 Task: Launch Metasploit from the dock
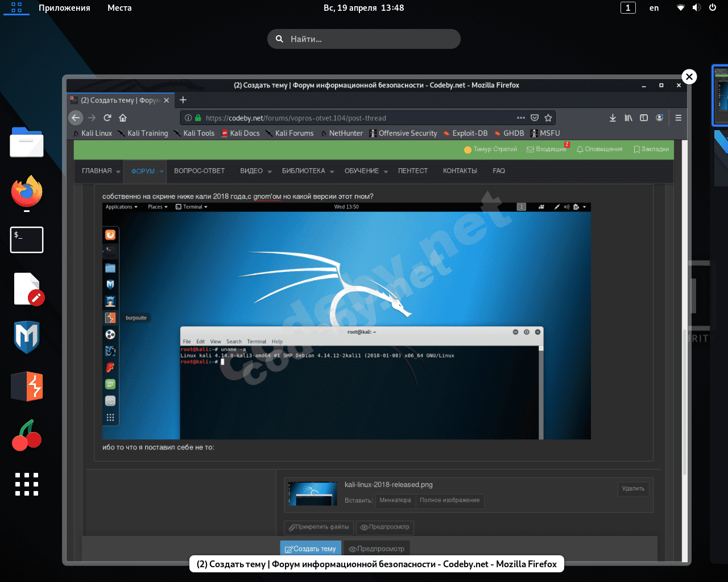pos(27,337)
